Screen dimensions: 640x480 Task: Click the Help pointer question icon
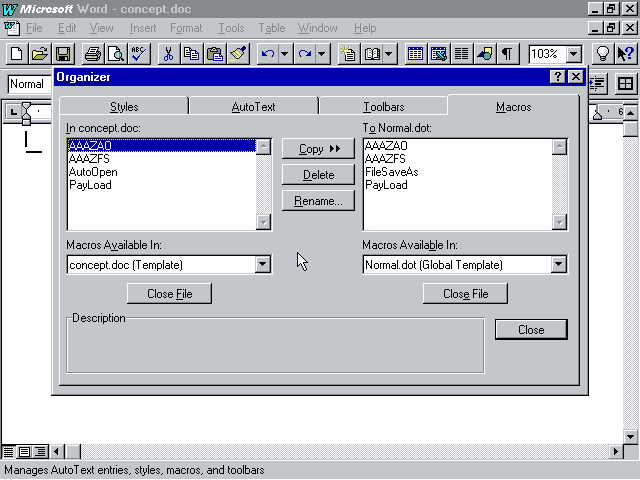point(625,53)
